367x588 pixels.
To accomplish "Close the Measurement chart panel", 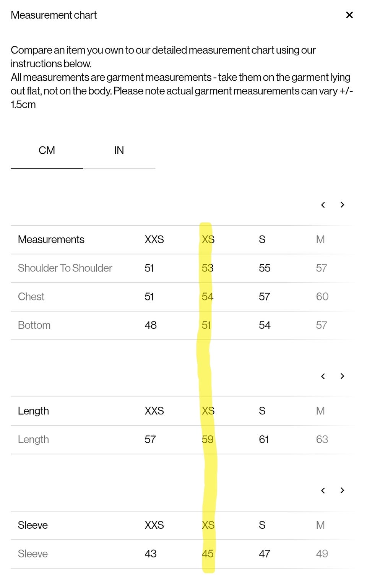I will tap(349, 15).
